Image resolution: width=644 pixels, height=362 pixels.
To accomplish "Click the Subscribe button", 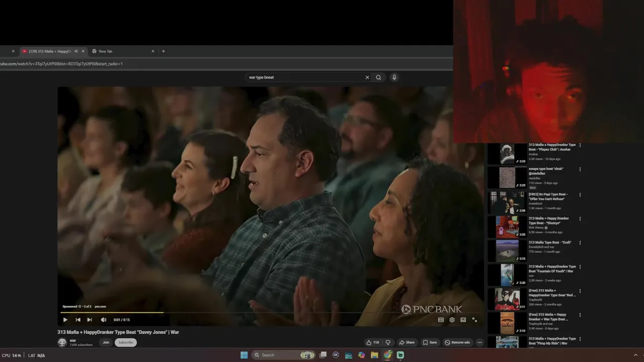I will pos(126,342).
